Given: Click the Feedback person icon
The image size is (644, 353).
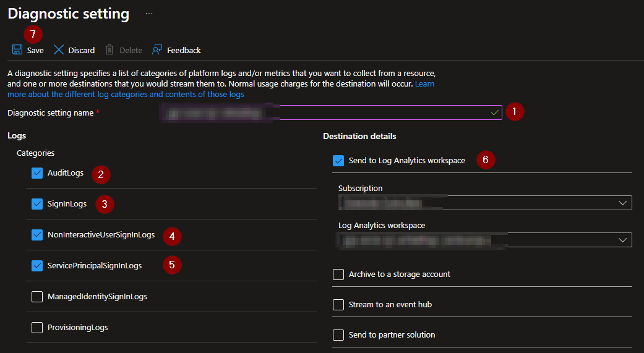Looking at the screenshot, I should [157, 50].
